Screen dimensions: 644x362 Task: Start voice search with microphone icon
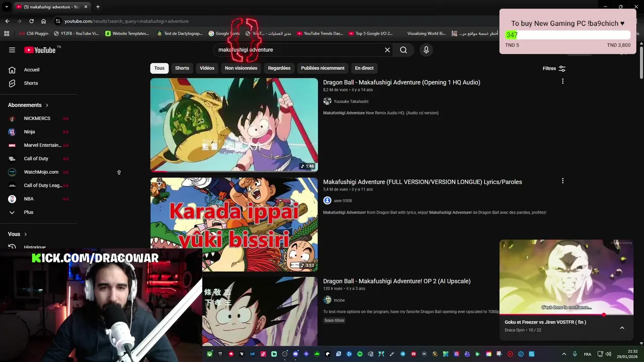(426, 50)
